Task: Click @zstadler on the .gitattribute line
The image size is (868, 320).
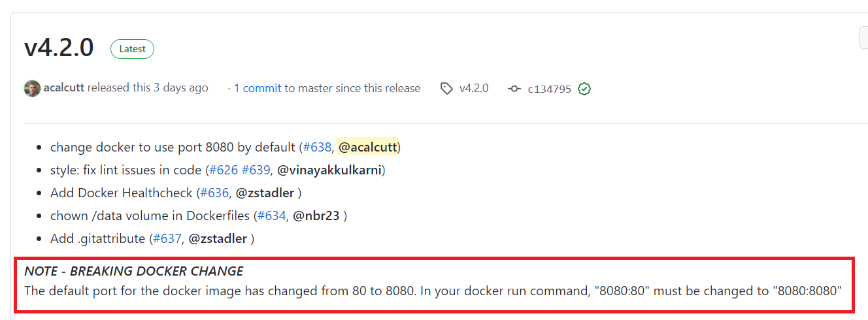Action: click(x=218, y=238)
